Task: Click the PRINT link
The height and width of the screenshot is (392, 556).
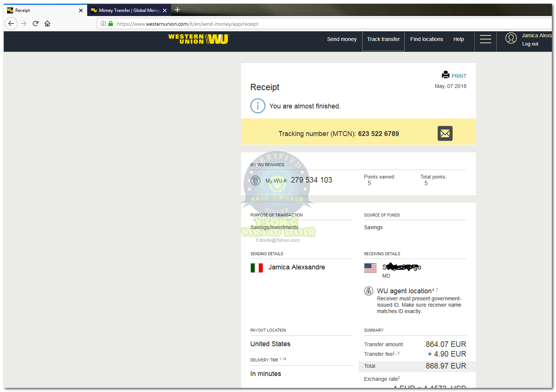Action: [459, 76]
